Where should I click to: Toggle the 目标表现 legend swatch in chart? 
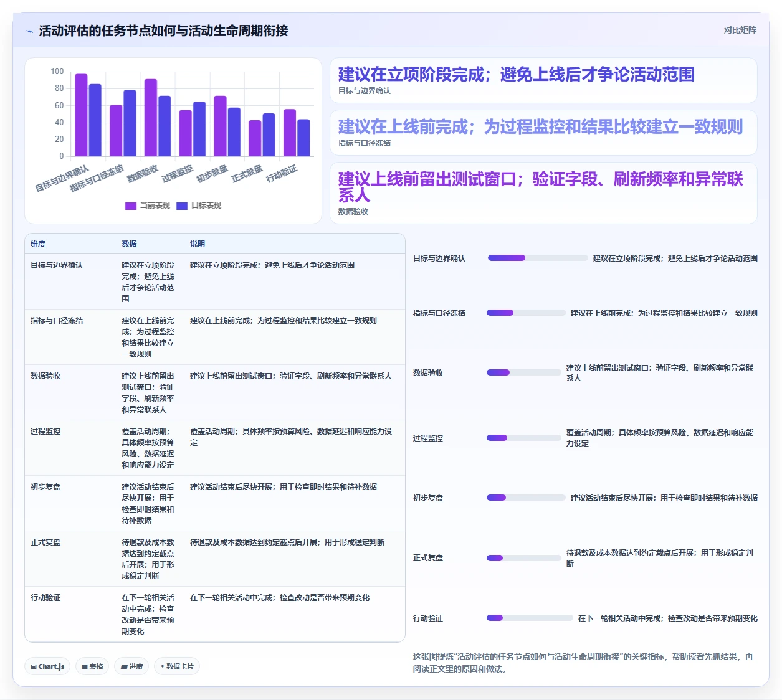pyautogui.click(x=182, y=206)
